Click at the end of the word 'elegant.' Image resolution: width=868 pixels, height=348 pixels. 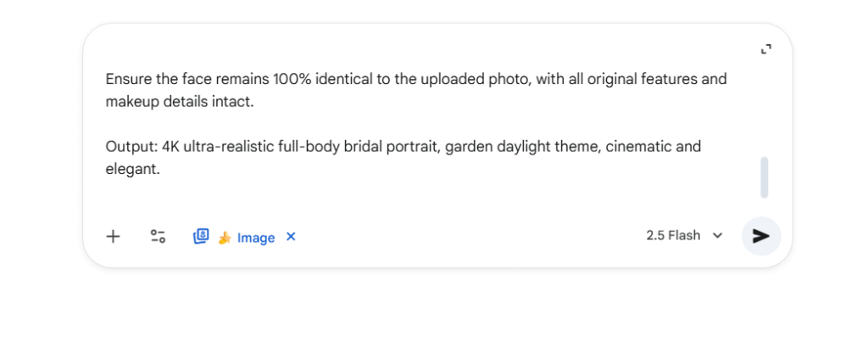point(160,170)
